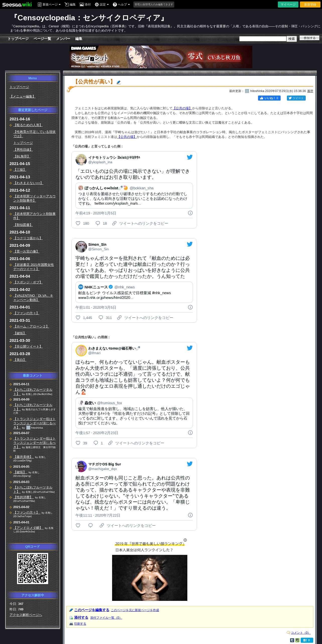Click the heart like icon showing 1,445
Viewport: 322px width, 644px height.
(78, 317)
